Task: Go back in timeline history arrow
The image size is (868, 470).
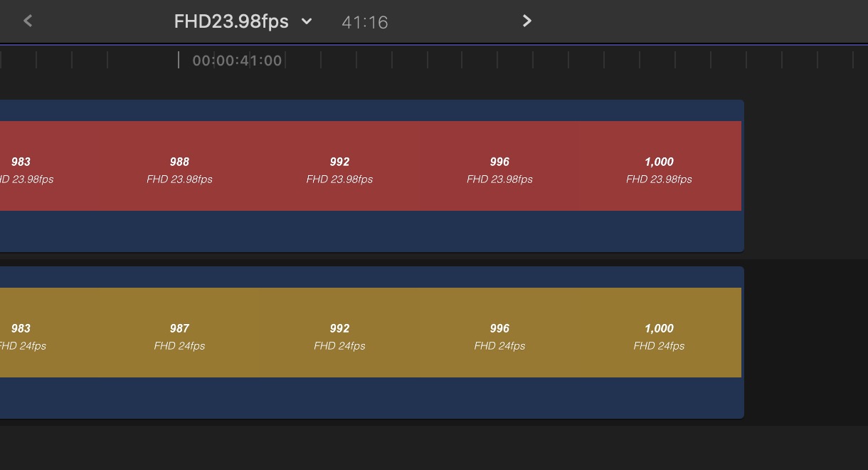Action: tap(28, 21)
